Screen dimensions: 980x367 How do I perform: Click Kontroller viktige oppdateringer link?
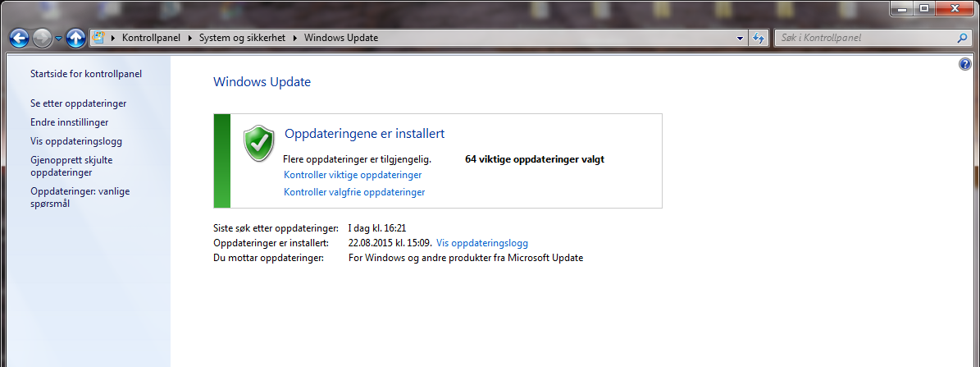pyautogui.click(x=353, y=175)
